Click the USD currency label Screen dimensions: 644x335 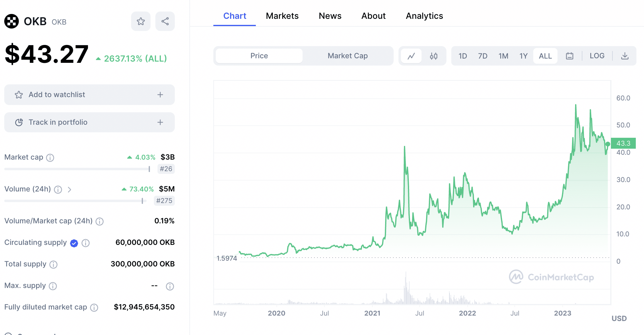click(x=619, y=318)
